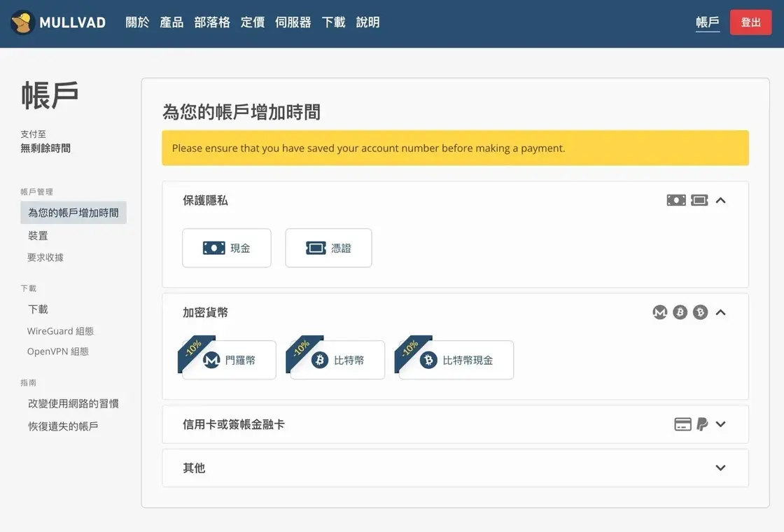784x532 pixels.
Task: Click the credit card icon in 信用卡或簽帳金融卡 row
Action: (682, 424)
